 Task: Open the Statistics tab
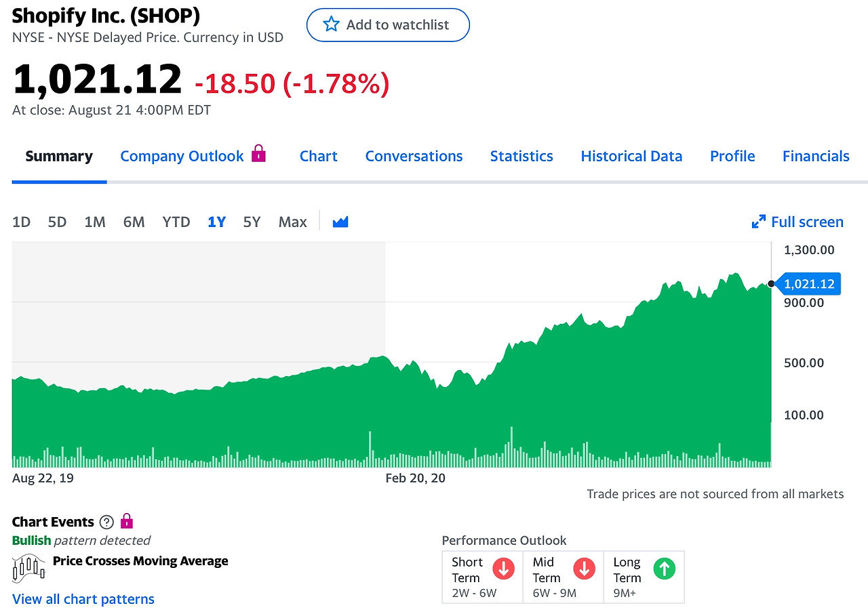[x=521, y=156]
